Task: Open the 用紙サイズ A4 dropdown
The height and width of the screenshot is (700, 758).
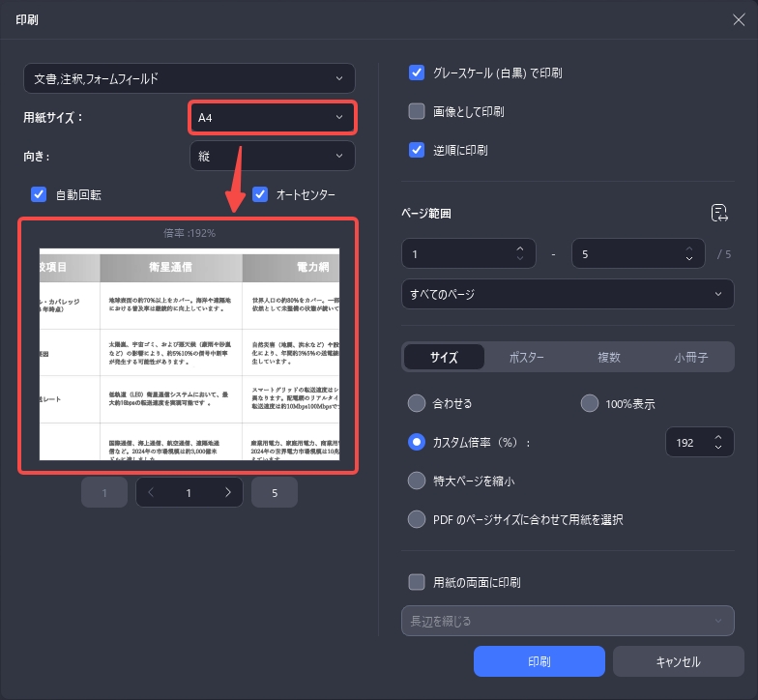Action: click(273, 118)
